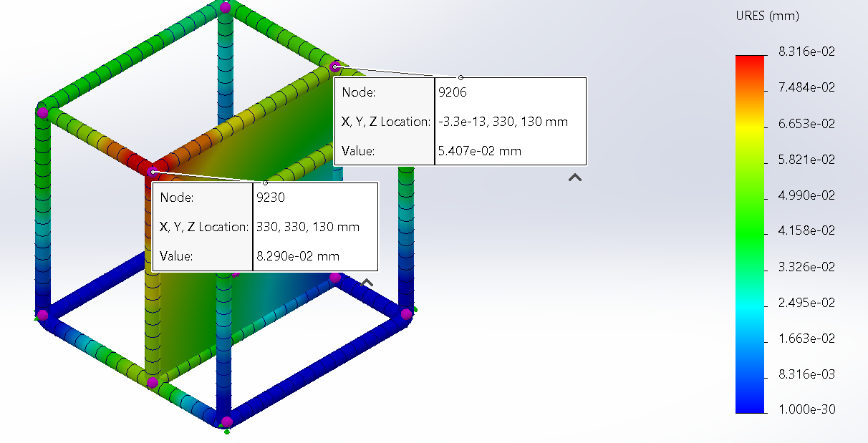Screen dimensions: 868x443
Task: Collapse the probe annotation with the upward arrow
Action: pyautogui.click(x=574, y=176)
